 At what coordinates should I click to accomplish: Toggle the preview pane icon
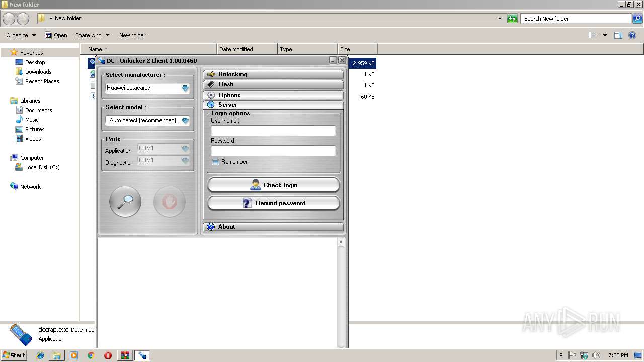pos(618,35)
